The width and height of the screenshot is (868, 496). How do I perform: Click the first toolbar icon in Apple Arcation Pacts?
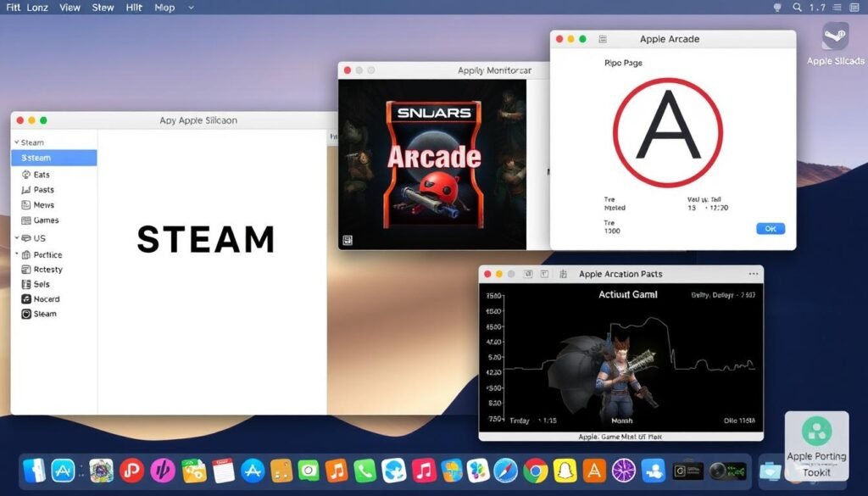coord(528,274)
